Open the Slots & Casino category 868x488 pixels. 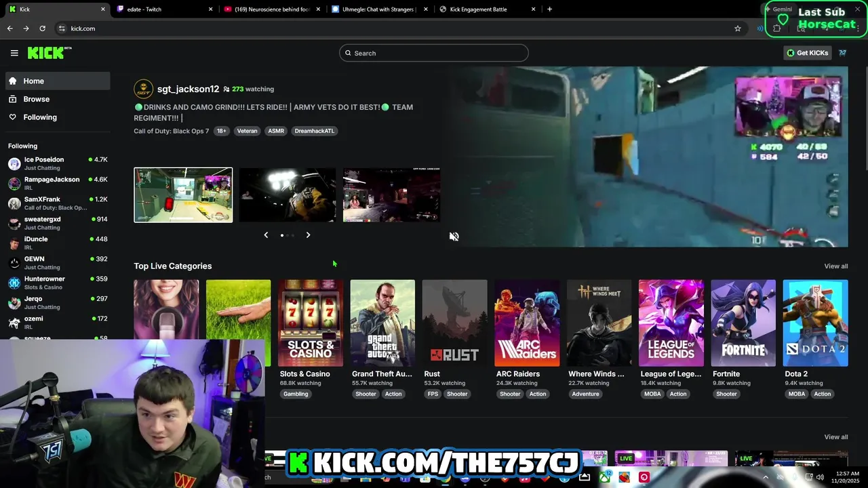(x=311, y=323)
